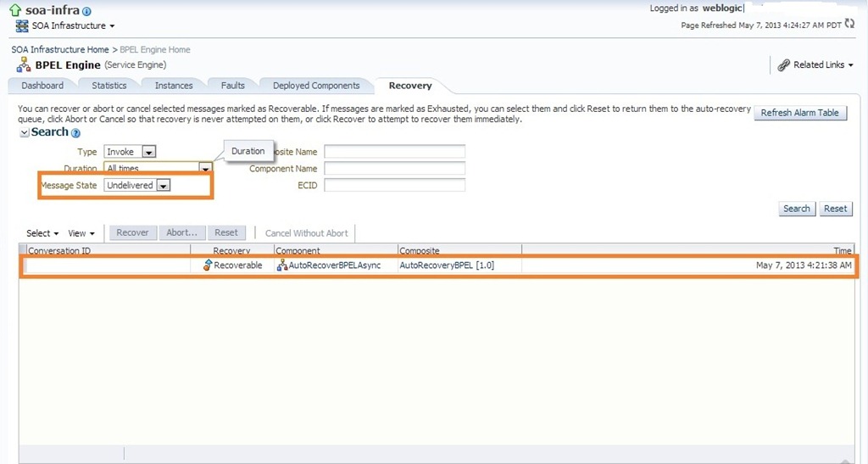Screen dimensions: 868x464
Task: Click the BPEL Engine gear icon
Action: (23, 65)
